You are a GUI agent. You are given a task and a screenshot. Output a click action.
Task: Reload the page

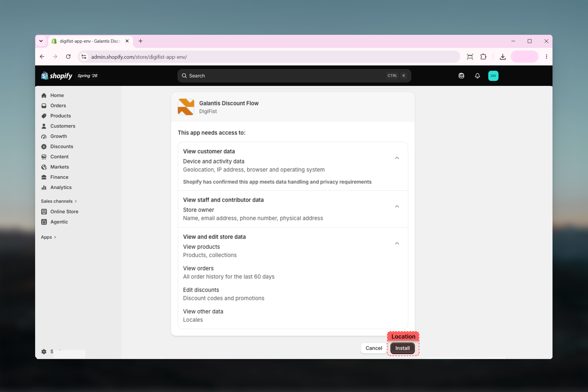click(x=68, y=57)
